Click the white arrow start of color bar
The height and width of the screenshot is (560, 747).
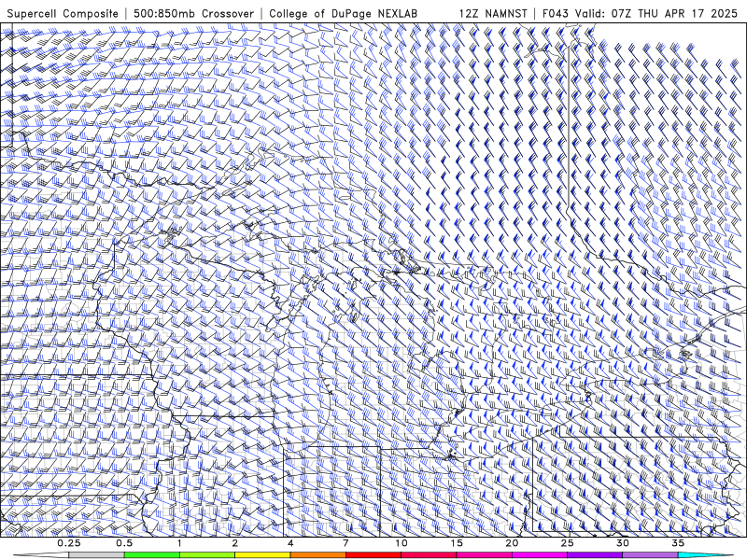(41, 555)
